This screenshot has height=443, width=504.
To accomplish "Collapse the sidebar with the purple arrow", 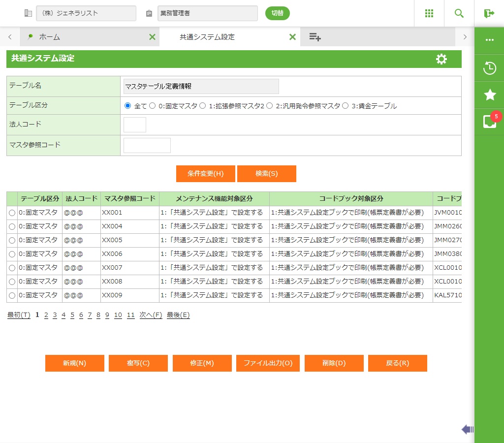I will tap(467, 430).
